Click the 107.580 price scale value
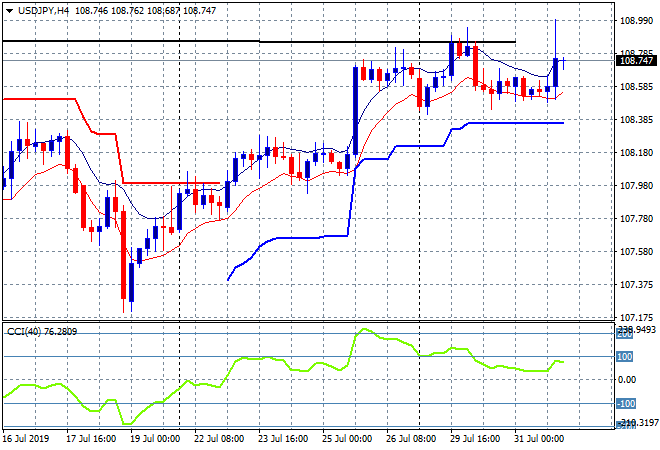This screenshot has height=450, width=660. click(x=636, y=252)
